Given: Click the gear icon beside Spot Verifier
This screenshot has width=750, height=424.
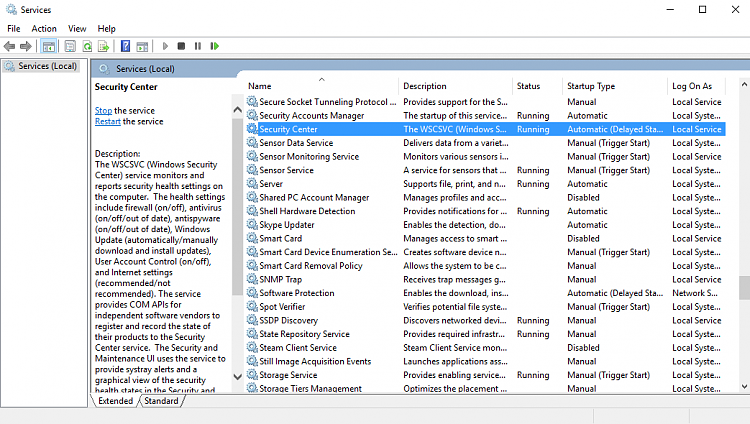Looking at the screenshot, I should tap(252, 306).
